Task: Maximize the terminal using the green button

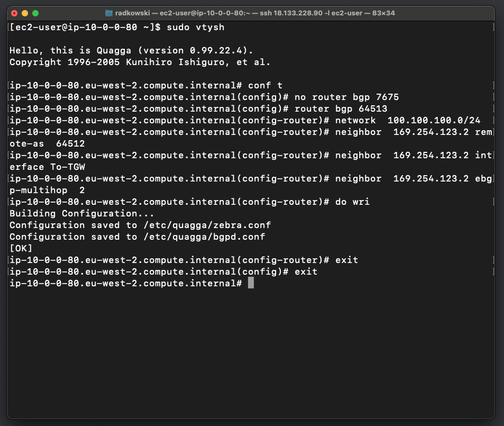Action: coord(35,13)
